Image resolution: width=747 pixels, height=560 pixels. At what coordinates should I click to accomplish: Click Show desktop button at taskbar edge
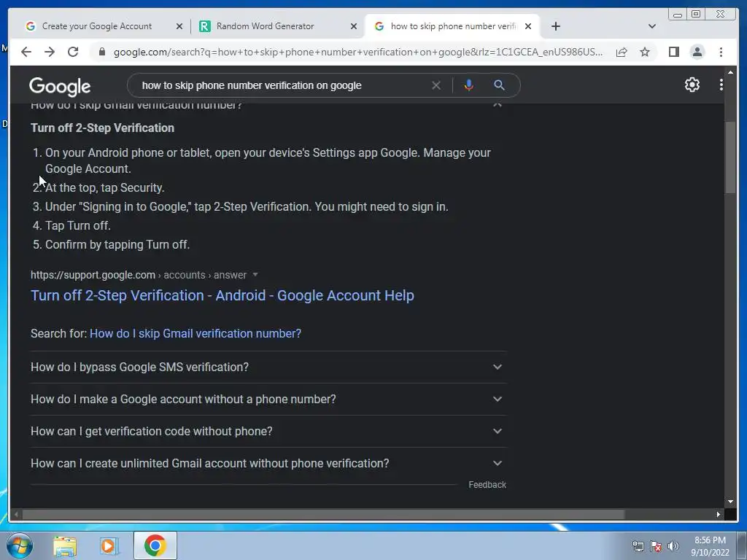[x=743, y=545]
